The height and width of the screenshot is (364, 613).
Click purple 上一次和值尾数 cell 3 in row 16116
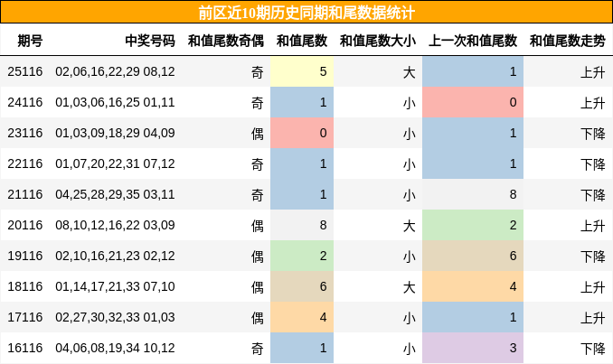(473, 348)
